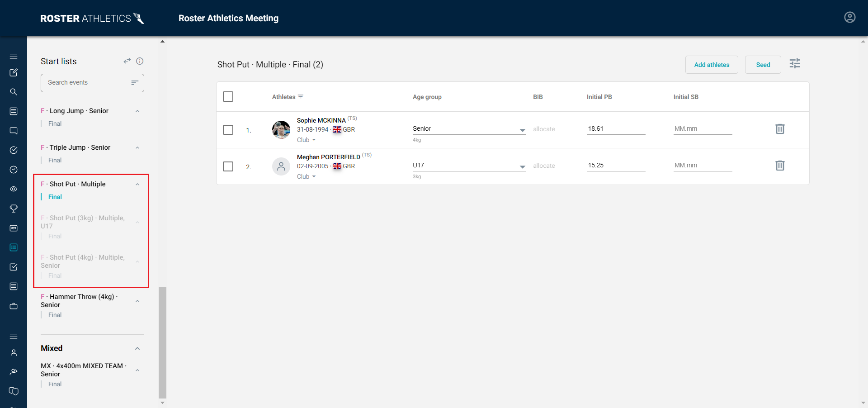Select the highlighted Start lists sidebar icon
The image size is (868, 408).
click(14, 247)
